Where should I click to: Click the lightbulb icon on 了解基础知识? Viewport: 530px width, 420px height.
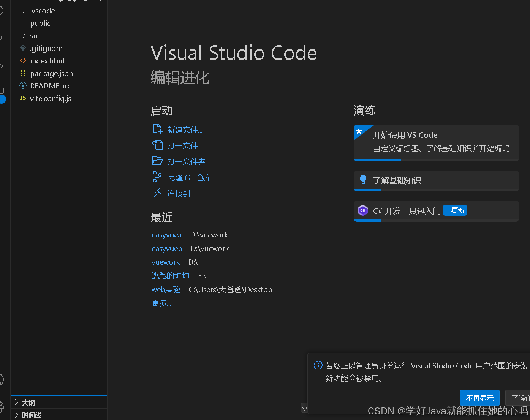point(363,180)
